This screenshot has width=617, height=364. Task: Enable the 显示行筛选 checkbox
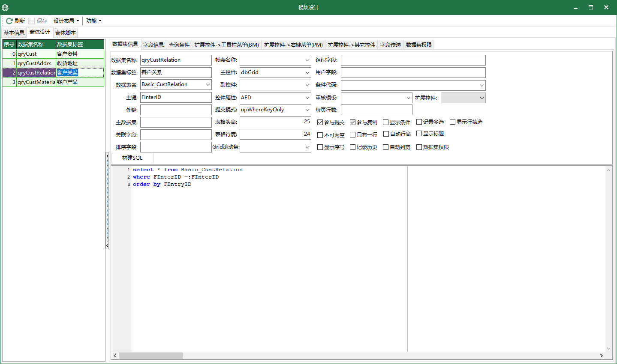point(452,122)
